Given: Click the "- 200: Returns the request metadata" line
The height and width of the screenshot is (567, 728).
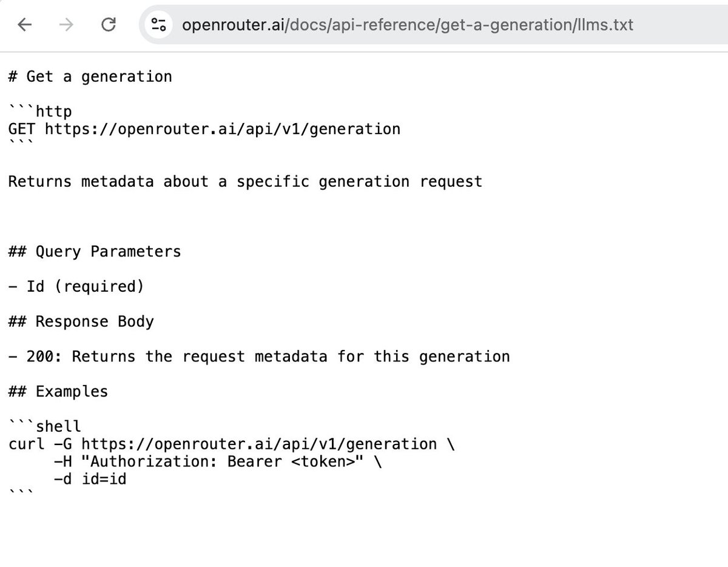Looking at the screenshot, I should tap(259, 357).
